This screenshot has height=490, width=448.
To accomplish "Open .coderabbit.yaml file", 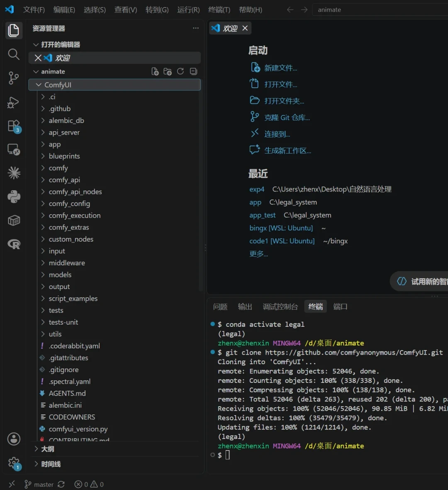I will click(74, 346).
